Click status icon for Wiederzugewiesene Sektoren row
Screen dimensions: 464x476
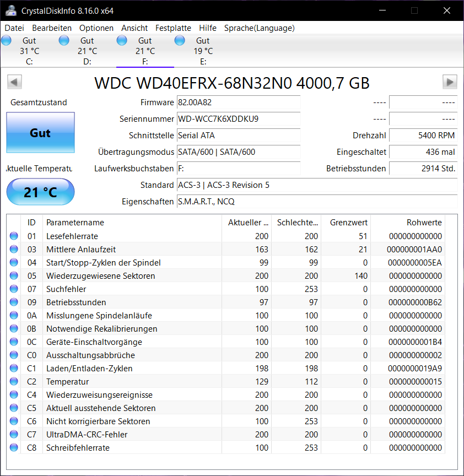click(x=14, y=275)
